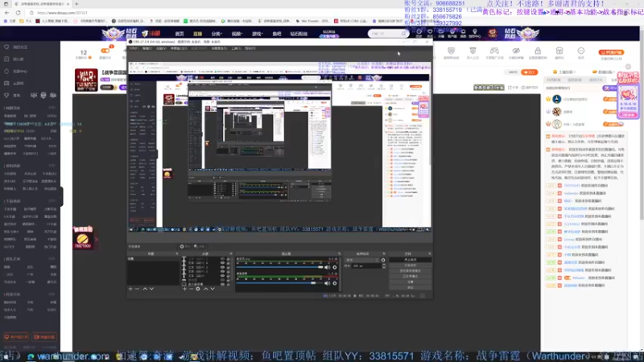The height and width of the screenshot is (362, 644).
Task: Click the shield icon in room toolbar
Action: pos(451,51)
